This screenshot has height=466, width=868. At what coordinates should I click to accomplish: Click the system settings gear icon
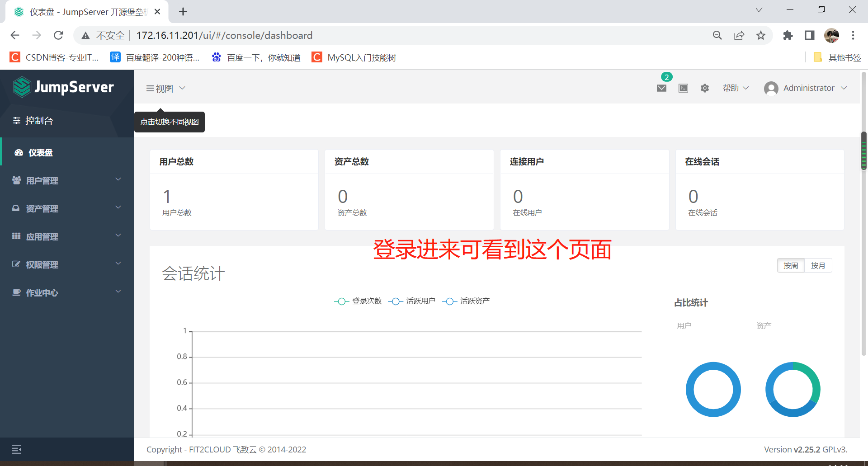[x=704, y=88]
